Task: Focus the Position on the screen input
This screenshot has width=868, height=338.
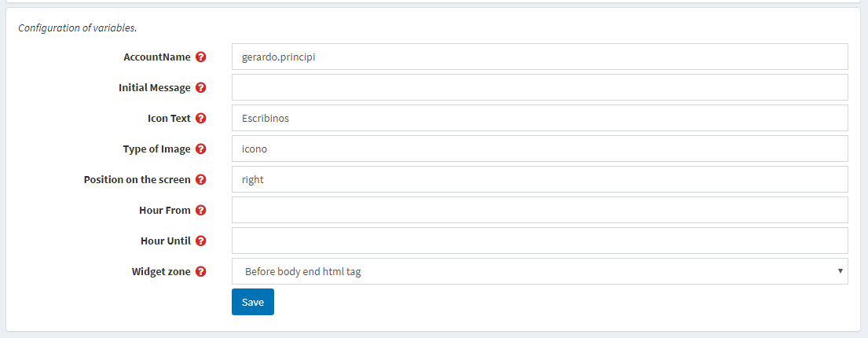Action: pos(540,179)
